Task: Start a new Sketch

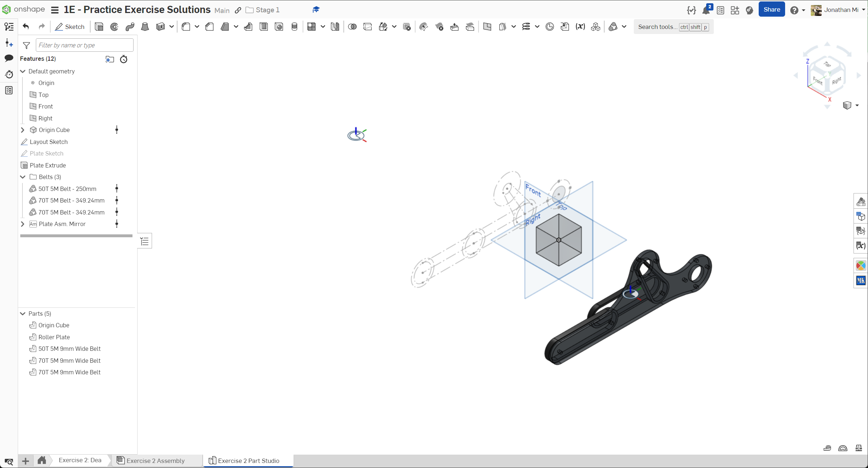Action: pyautogui.click(x=70, y=27)
